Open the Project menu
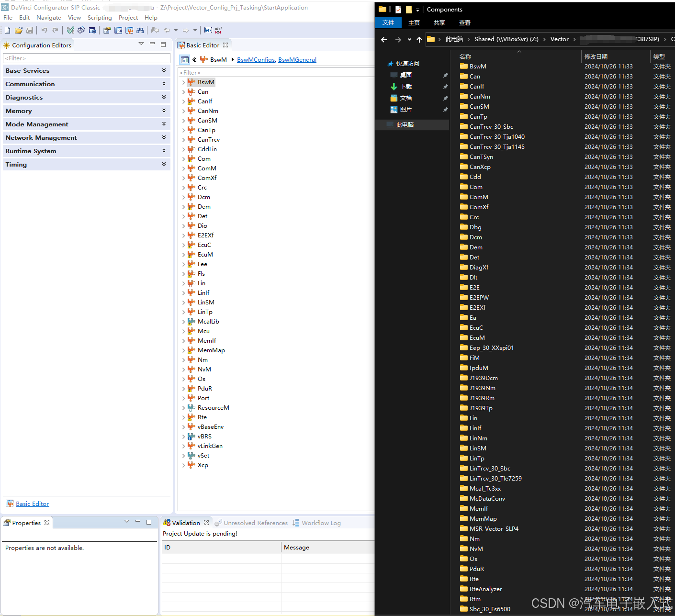 click(x=128, y=18)
